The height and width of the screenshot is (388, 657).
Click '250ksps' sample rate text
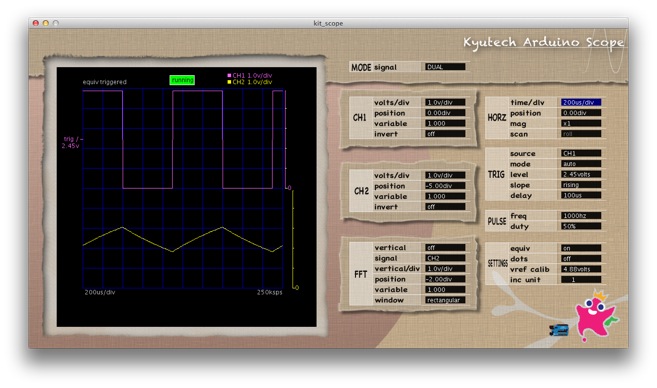coord(269,292)
